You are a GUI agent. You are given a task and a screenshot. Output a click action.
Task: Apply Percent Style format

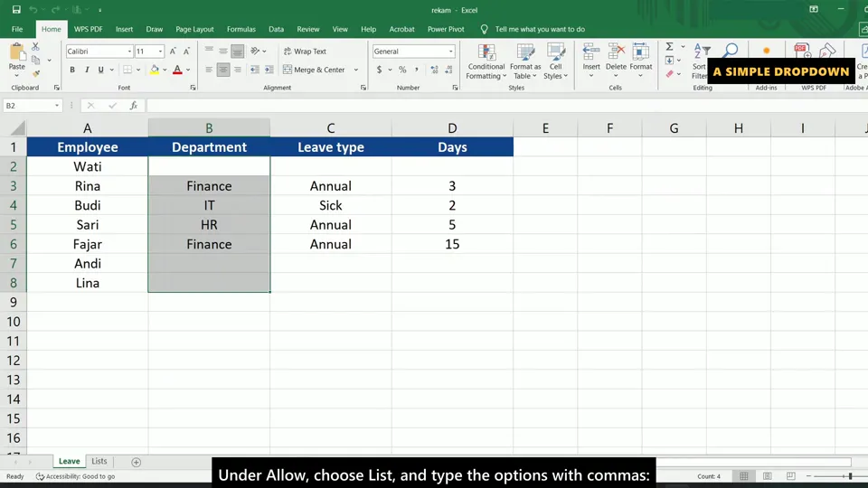[402, 70]
